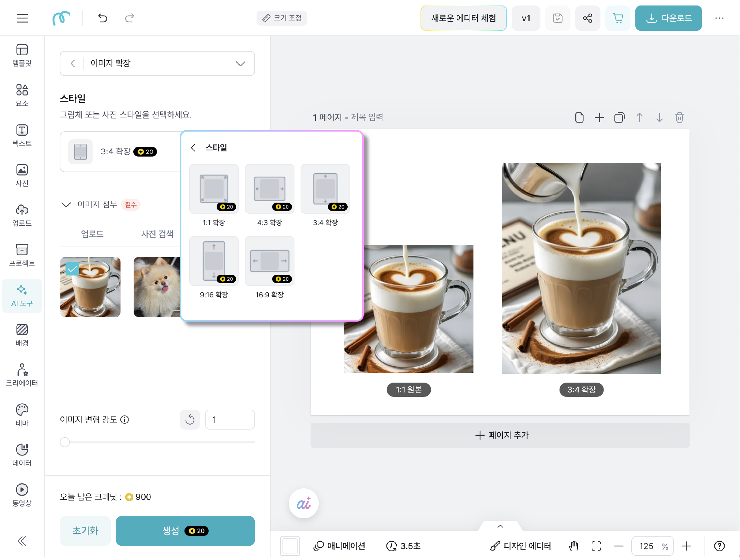Viewport: 740px width, 560px height.
Task: Click the save icon in top bar
Action: click(558, 18)
